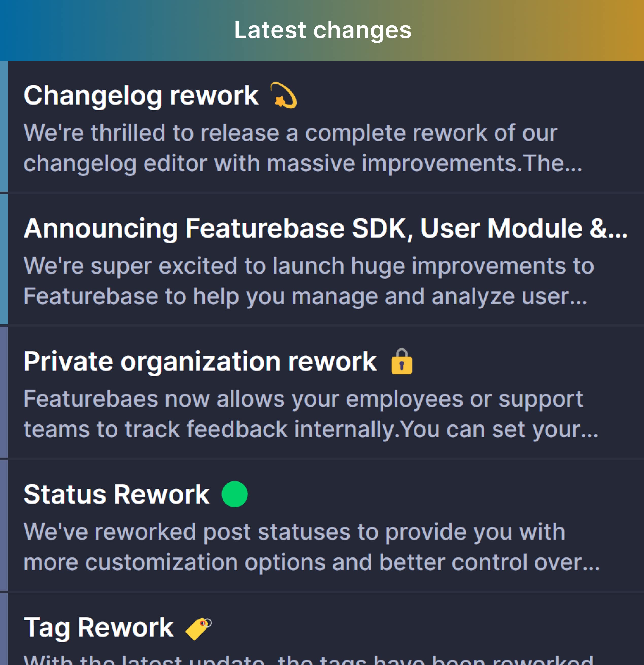Click the green circle beside Status Rework
This screenshot has width=644, height=665.
pyautogui.click(x=234, y=494)
